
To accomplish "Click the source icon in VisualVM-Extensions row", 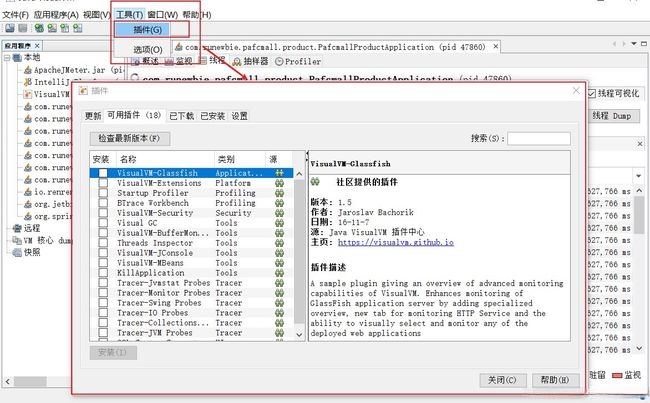I will (279, 183).
